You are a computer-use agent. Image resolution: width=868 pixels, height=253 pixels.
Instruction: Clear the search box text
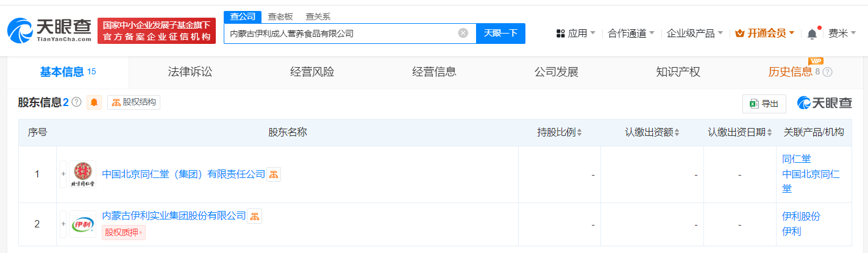463,33
